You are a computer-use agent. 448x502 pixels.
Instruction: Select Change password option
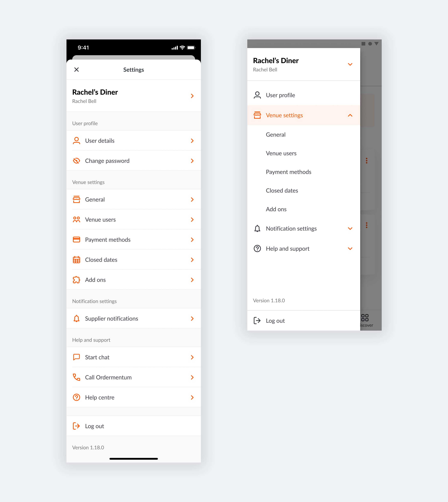click(x=133, y=161)
